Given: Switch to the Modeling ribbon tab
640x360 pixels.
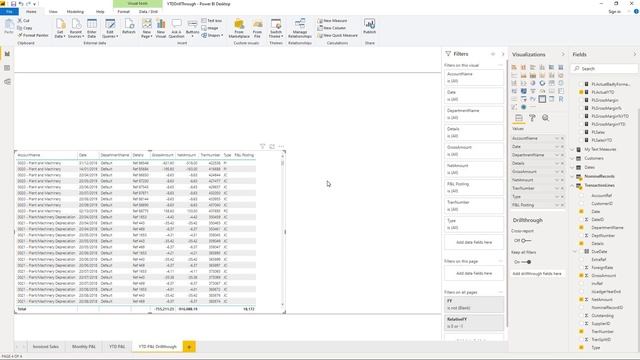Looking at the screenshot, I should point(75,11).
